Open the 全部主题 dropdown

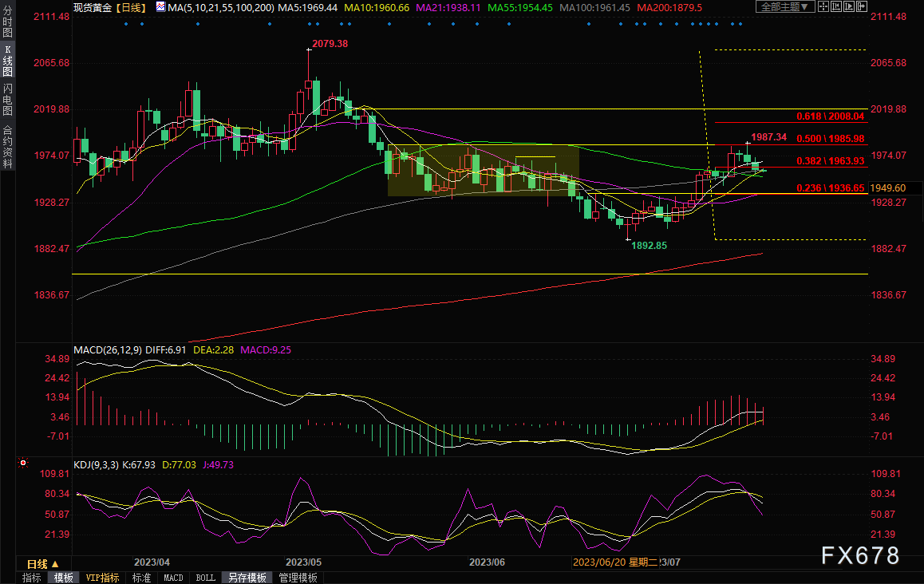click(x=785, y=6)
